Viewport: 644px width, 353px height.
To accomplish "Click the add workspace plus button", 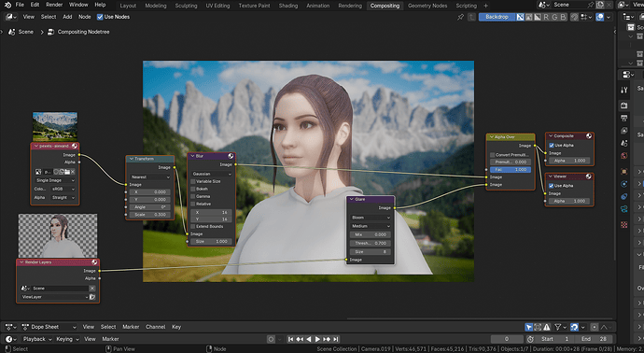I will pyautogui.click(x=486, y=6).
